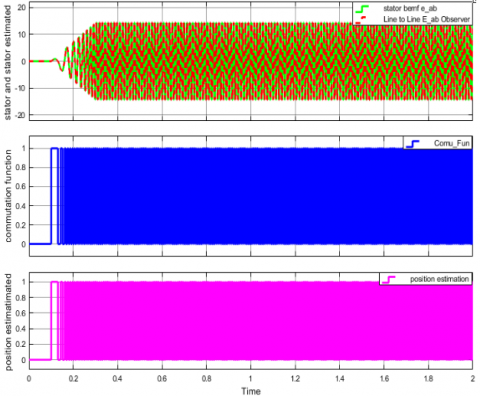
Task: Click the -20 tick on top plot's y-axis
Action: 21,115
